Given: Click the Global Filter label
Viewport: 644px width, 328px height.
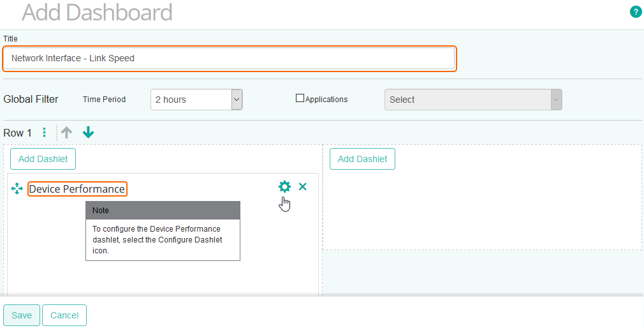Looking at the screenshot, I should click(31, 100).
